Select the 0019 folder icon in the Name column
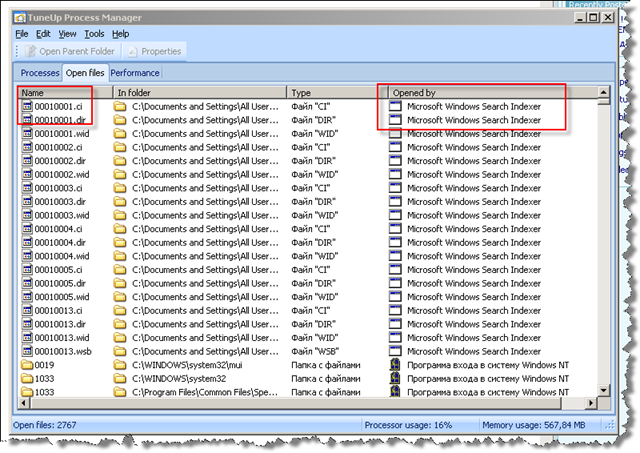Screen dimensions: 640x453 (x=26, y=365)
